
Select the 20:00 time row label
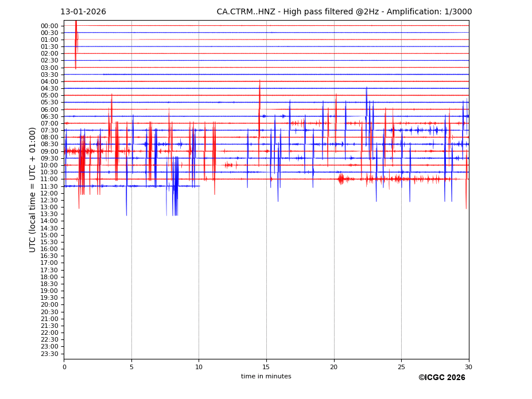(49, 305)
